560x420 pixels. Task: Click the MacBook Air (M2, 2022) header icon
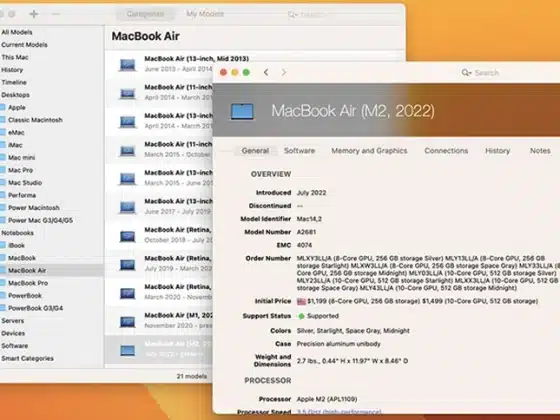pos(242,111)
